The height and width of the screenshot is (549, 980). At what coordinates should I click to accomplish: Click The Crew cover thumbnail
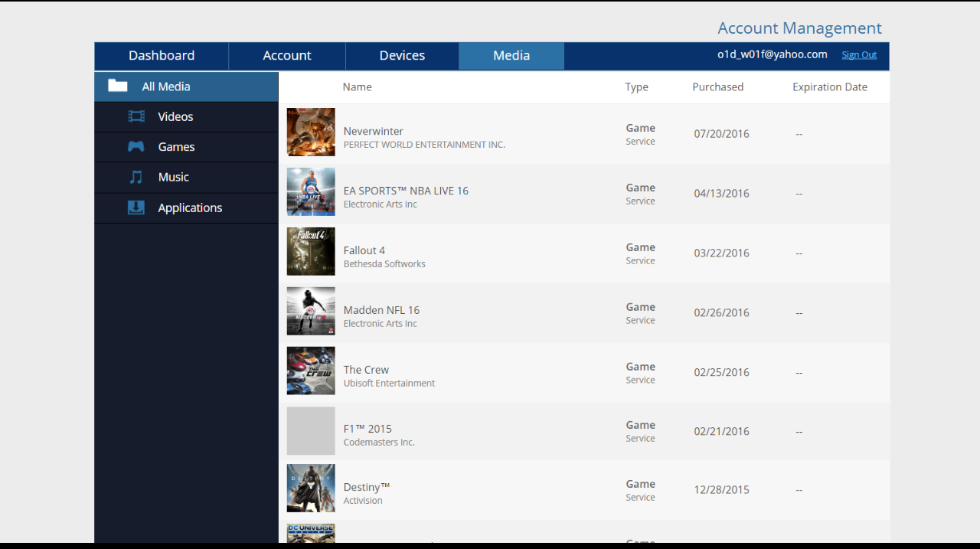311,371
